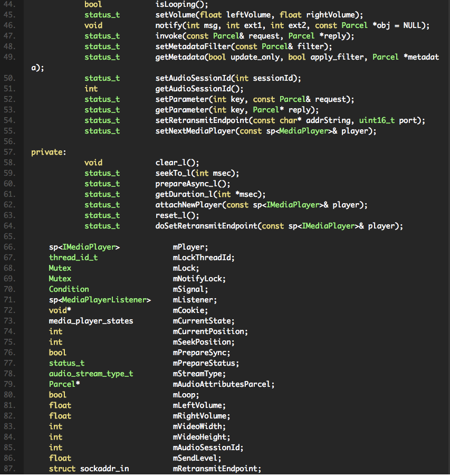
Task: Click the Condition type on line 70
Action: (x=69, y=289)
